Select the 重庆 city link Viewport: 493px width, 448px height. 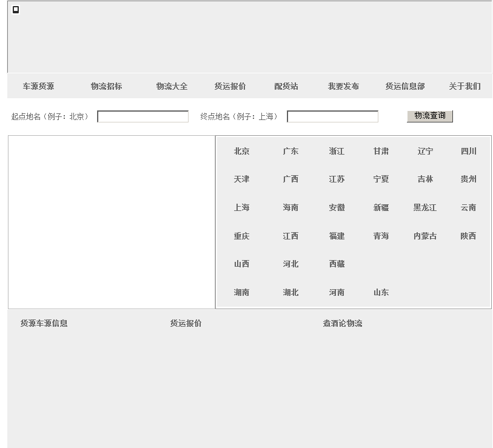point(241,236)
